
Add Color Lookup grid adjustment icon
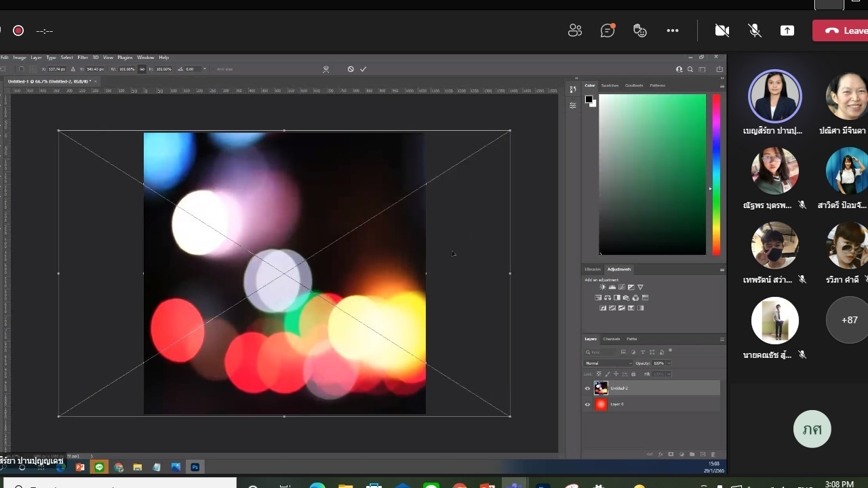point(645,298)
